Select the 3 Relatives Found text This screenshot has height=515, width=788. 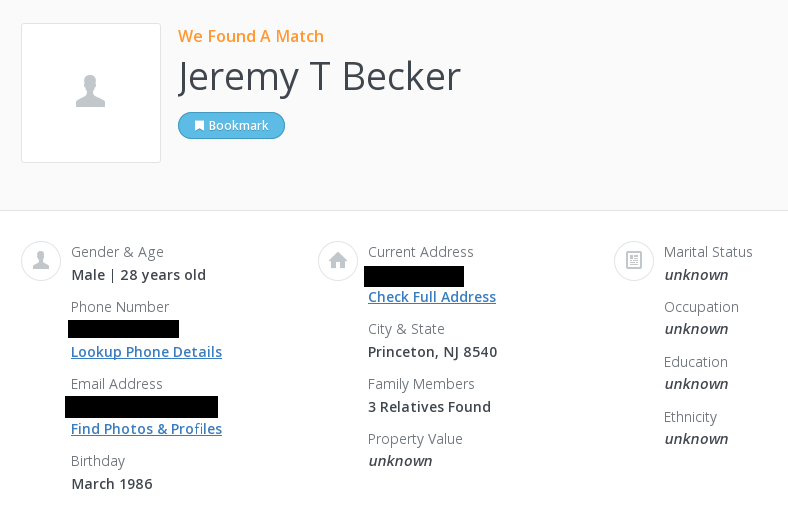pos(429,407)
